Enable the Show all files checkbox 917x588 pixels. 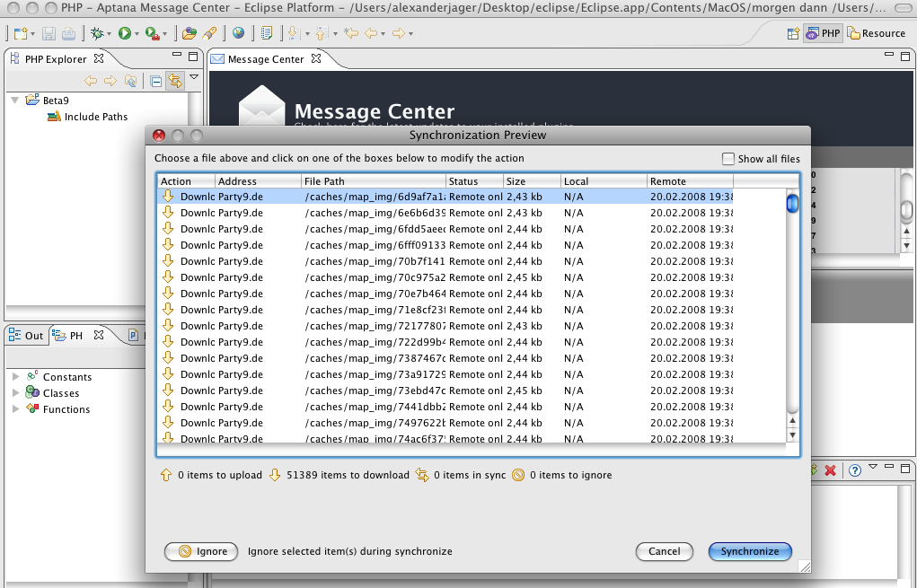coord(728,159)
